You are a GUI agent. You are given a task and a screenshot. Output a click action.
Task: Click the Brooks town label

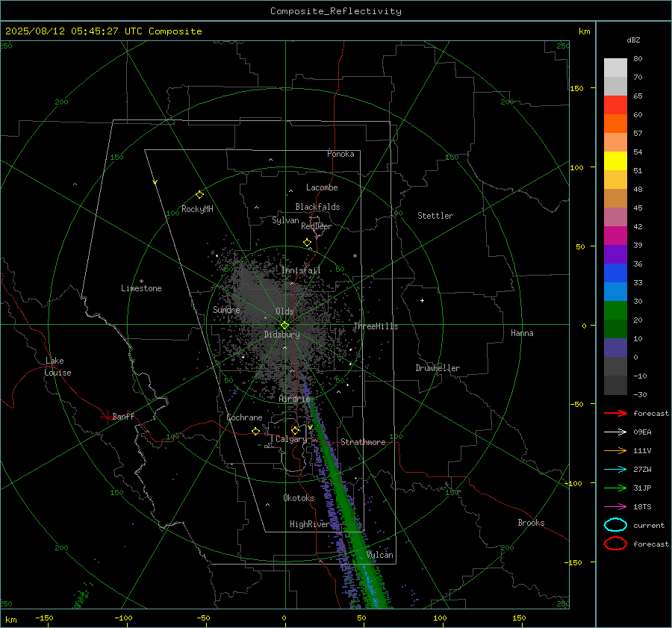[531, 523]
